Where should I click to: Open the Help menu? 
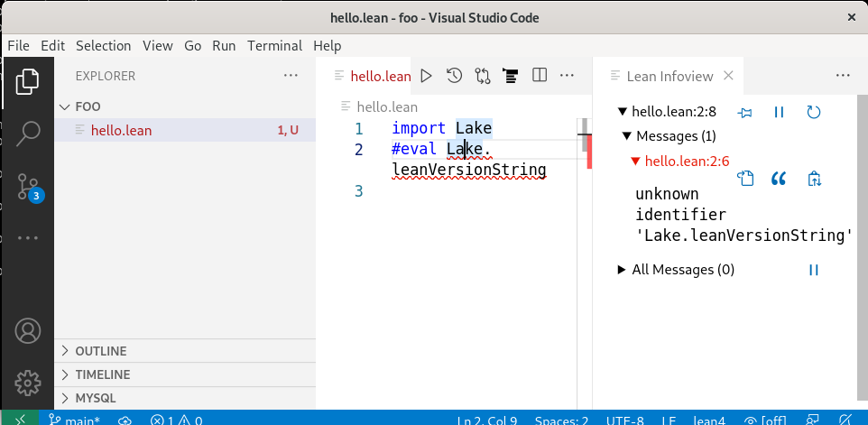click(328, 45)
